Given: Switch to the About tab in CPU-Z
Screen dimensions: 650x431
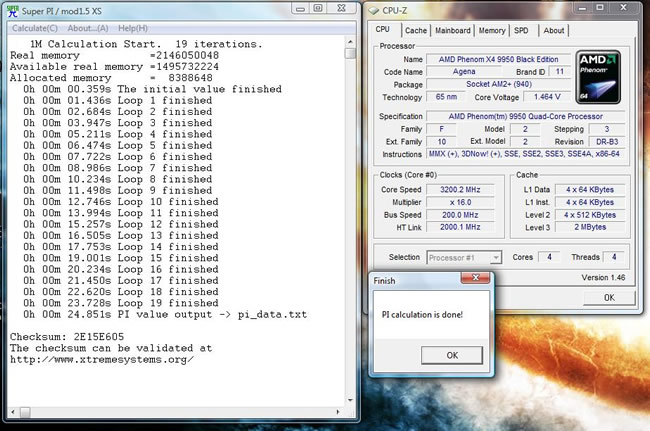Looking at the screenshot, I should coord(553,30).
